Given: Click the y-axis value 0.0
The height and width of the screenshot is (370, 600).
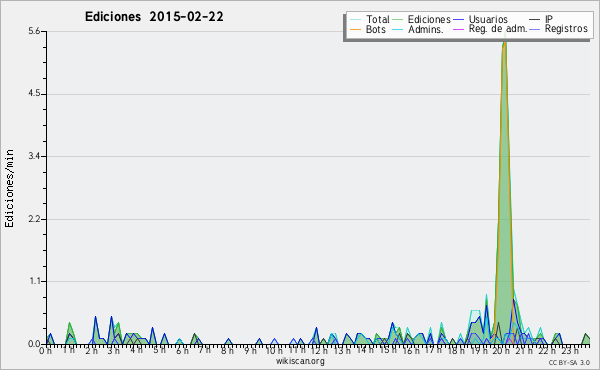Looking at the screenshot, I should point(34,344).
